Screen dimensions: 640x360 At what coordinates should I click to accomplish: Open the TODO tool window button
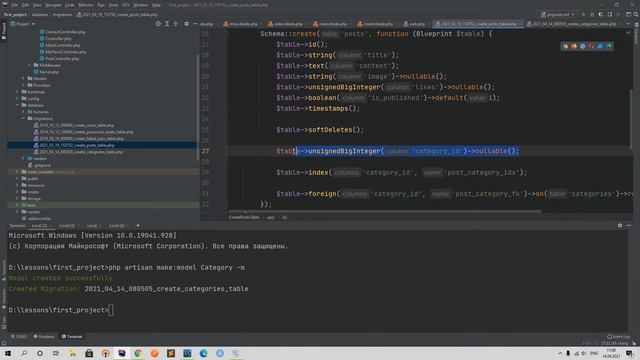click(x=19, y=337)
